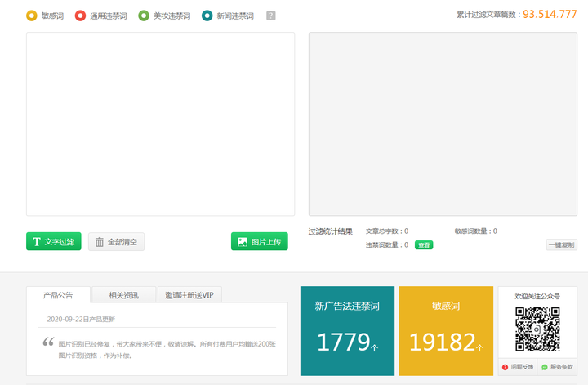Click the 文章总字数 statistic
588x385 pixels.
click(387, 231)
